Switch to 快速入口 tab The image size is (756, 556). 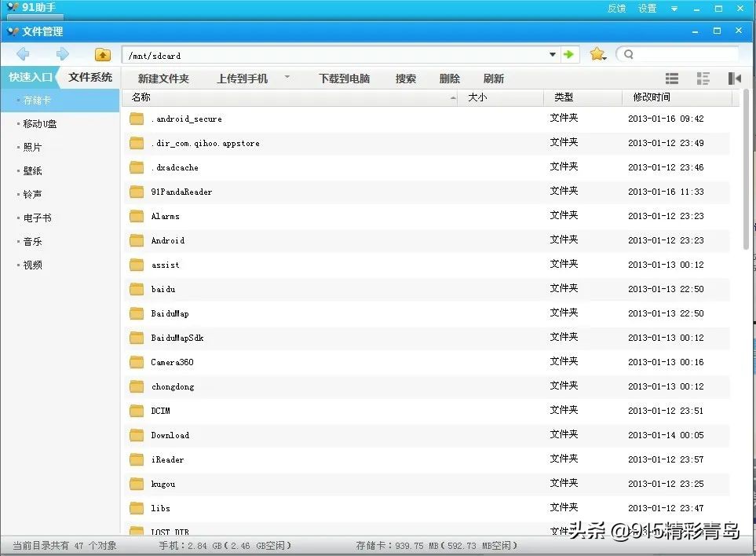(30, 77)
